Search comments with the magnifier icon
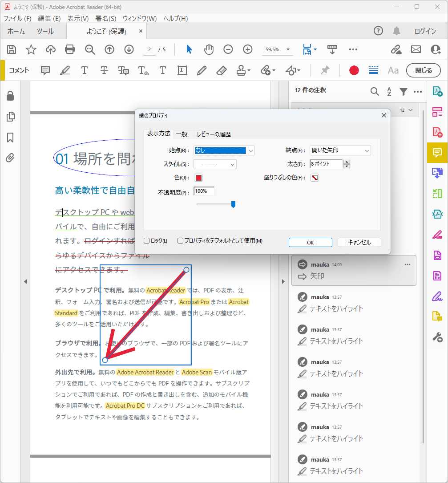Viewport: 448px width, 483px height. pyautogui.click(x=375, y=92)
